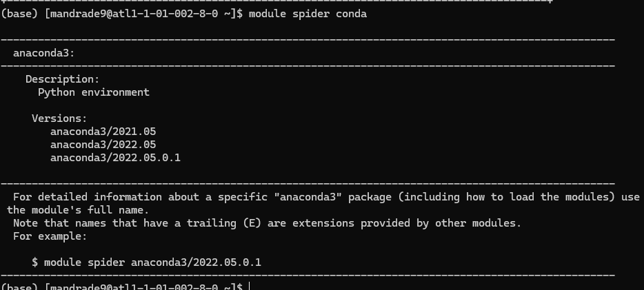This screenshot has width=644, height=290.
Task: Select the anaconda3/2022.05 version entry
Action: (103, 145)
